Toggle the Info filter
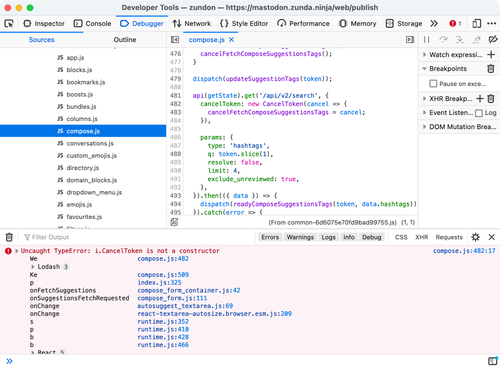 pyautogui.click(x=349, y=237)
